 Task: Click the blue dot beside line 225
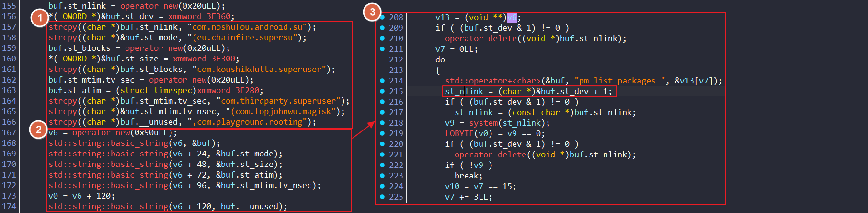pos(382,197)
